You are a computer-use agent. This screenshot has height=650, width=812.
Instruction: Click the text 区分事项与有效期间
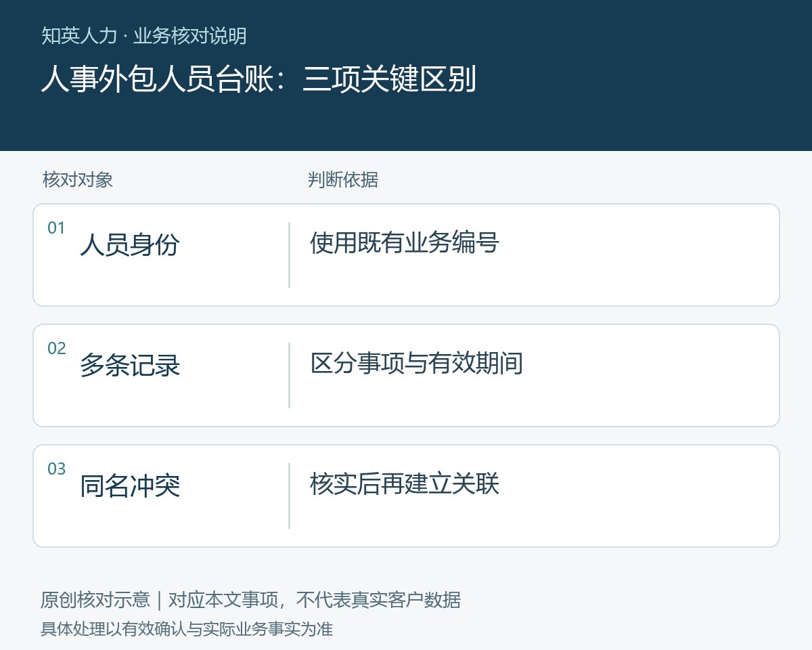(x=417, y=363)
